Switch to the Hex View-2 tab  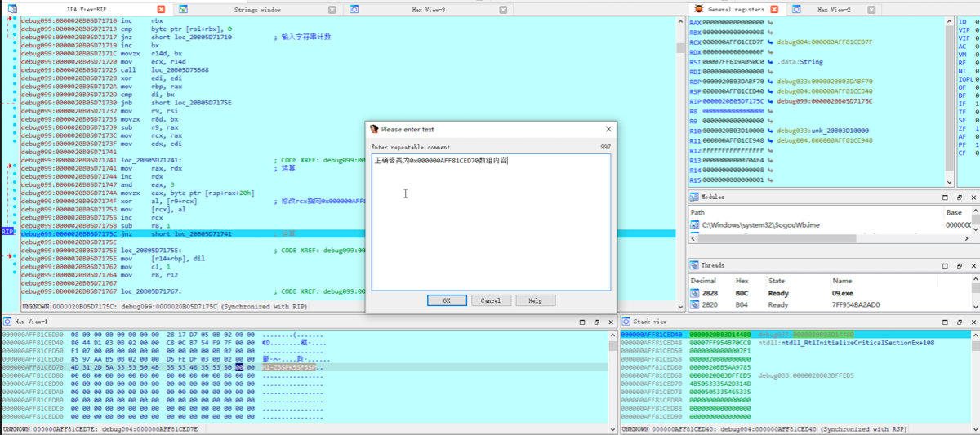pos(835,9)
